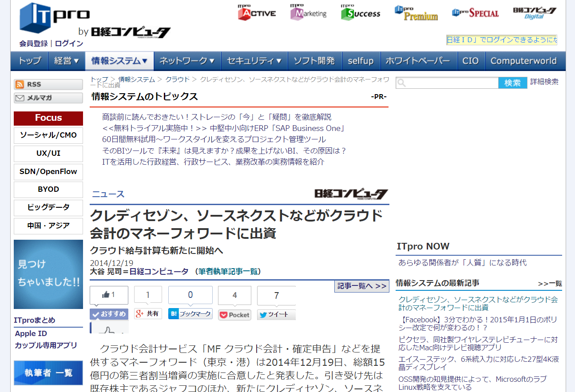Subscribe via the メルマガ mail button

click(x=48, y=98)
